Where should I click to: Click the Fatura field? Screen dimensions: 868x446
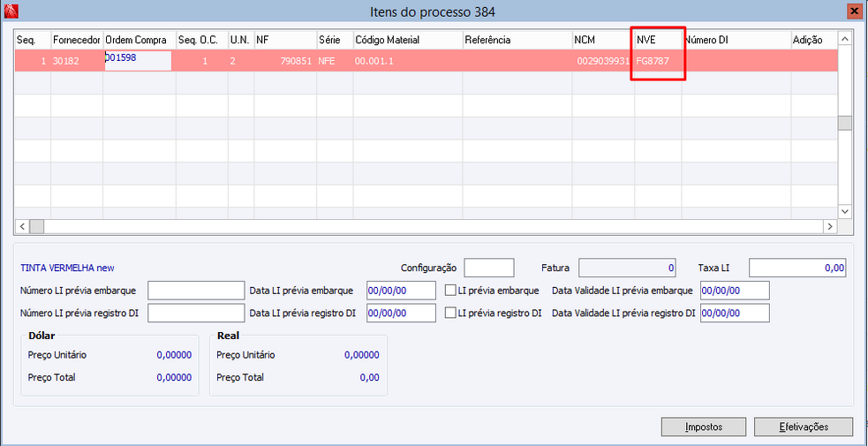pyautogui.click(x=627, y=268)
